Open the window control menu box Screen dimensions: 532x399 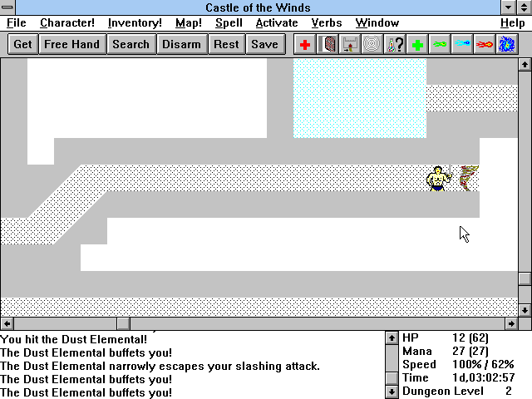[x=7, y=7]
